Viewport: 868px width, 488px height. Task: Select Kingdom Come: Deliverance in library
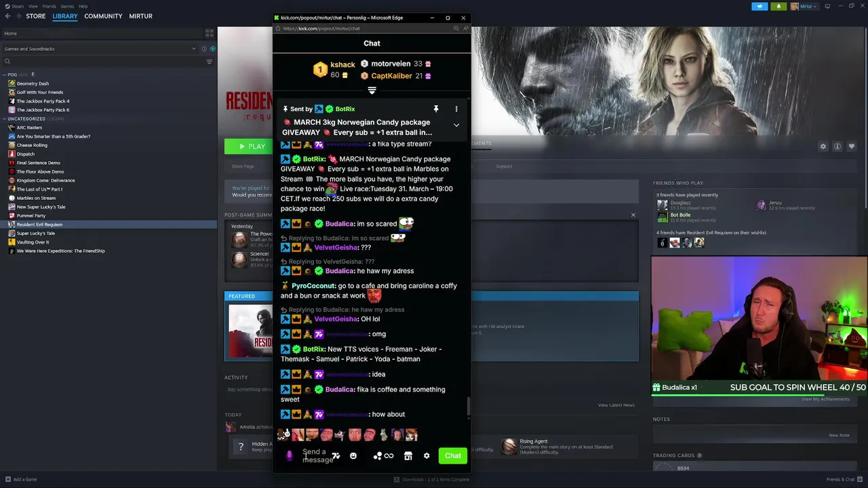(x=45, y=180)
